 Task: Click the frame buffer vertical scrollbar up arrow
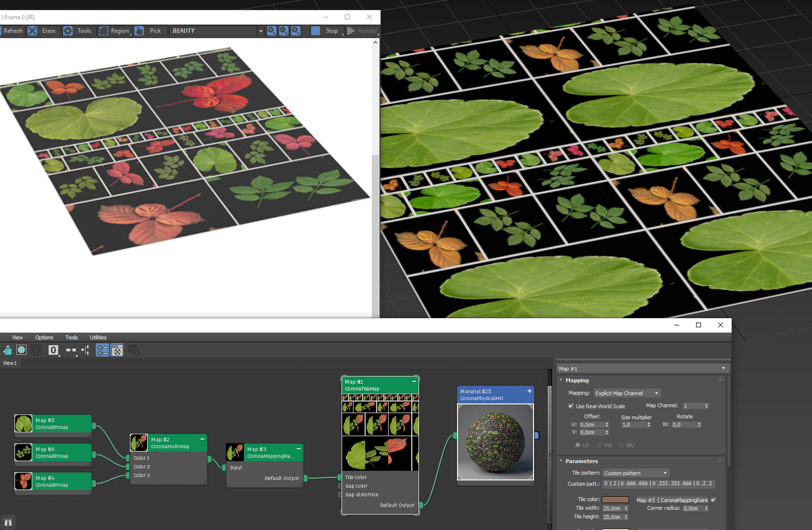[375, 42]
